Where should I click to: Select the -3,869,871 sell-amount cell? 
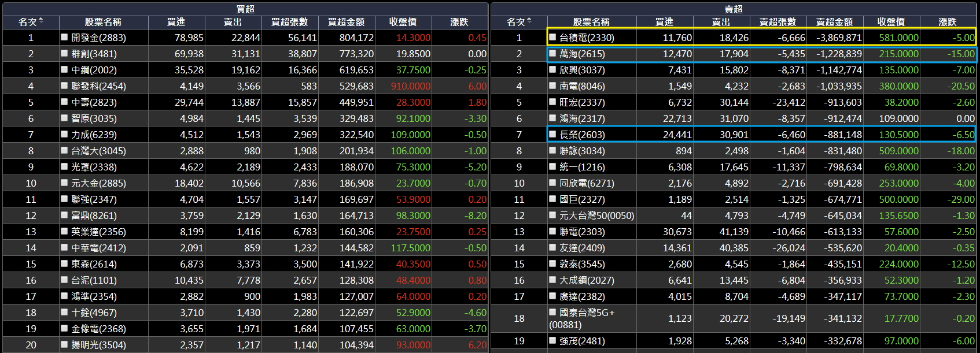[835, 38]
